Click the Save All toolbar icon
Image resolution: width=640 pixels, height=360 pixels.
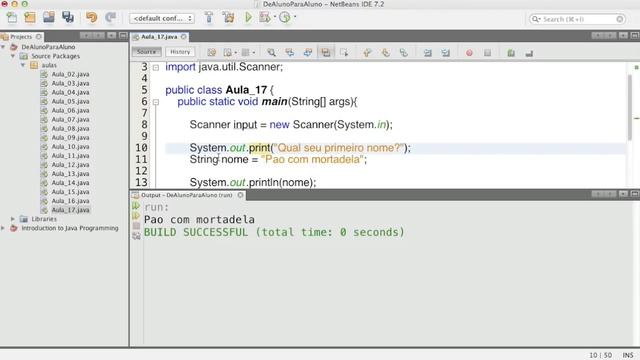click(68, 18)
